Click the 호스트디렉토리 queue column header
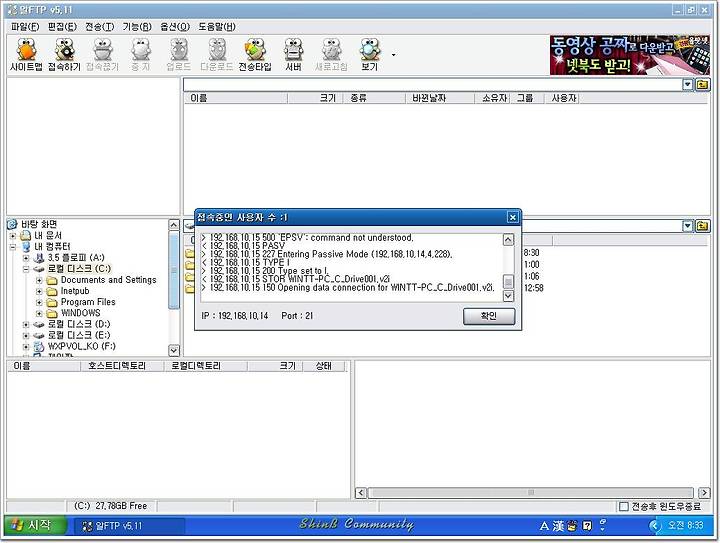 [122, 366]
